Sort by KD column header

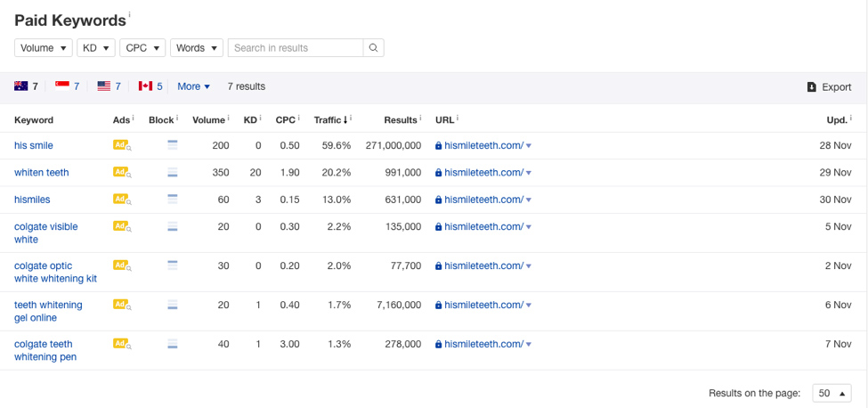(250, 120)
